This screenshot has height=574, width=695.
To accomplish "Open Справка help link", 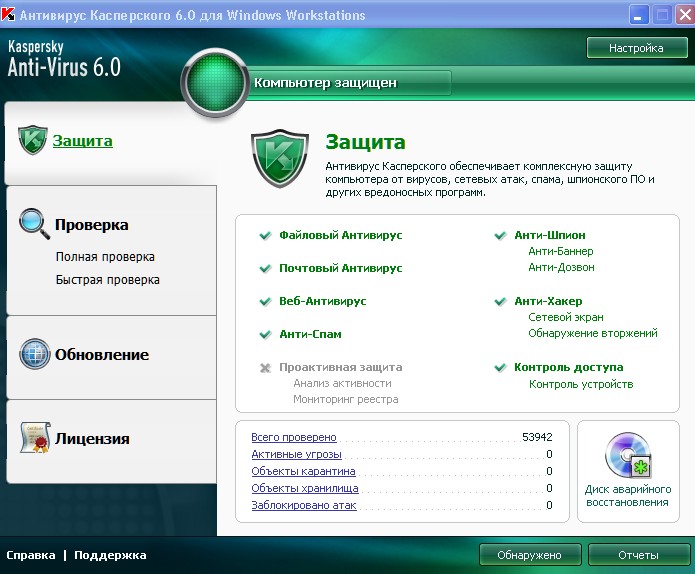I will click(x=31, y=555).
